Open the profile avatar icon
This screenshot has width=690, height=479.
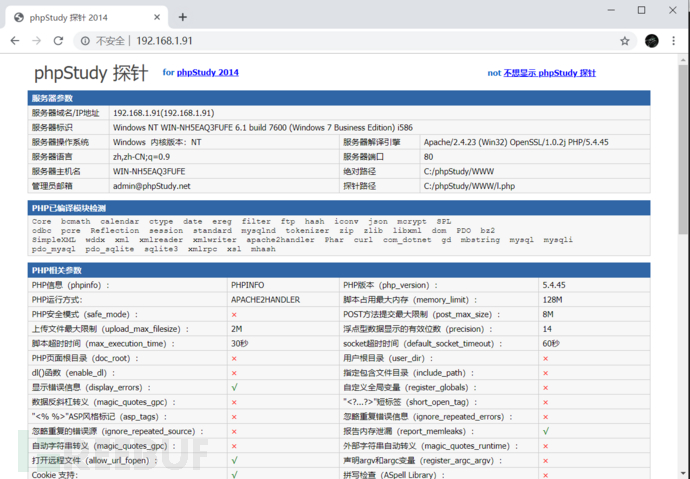(652, 41)
